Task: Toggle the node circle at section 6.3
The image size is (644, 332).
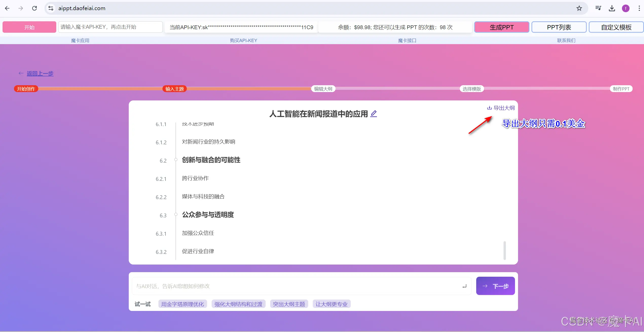Action: 176,215
